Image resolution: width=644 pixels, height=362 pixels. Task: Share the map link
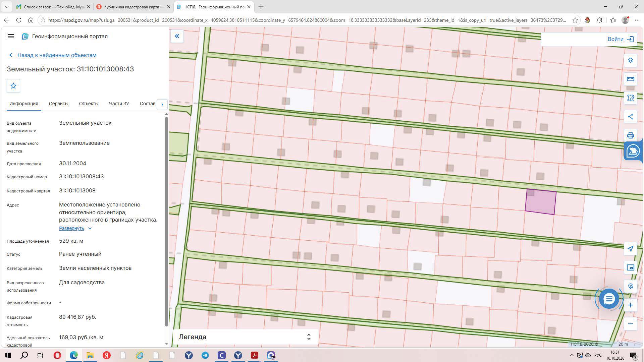click(x=631, y=117)
